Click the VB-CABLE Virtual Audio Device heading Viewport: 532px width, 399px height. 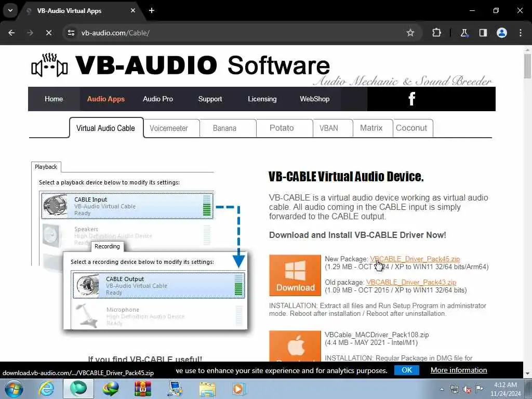[346, 177]
